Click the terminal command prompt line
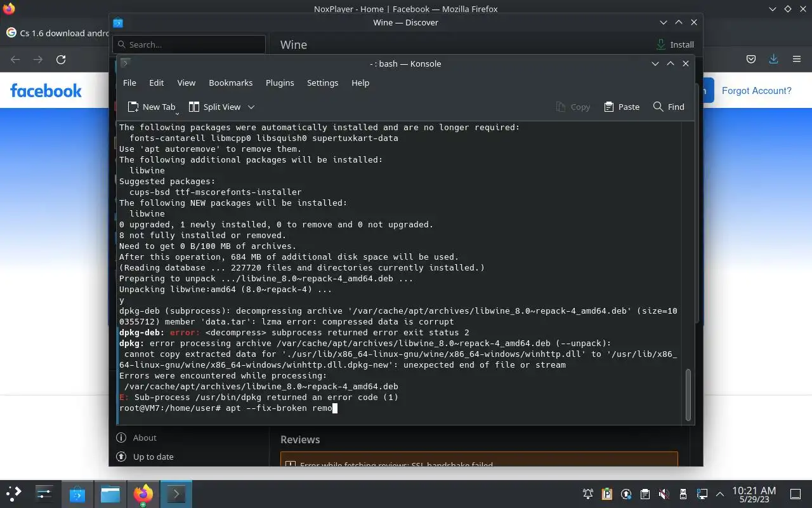The image size is (812, 508). [x=228, y=408]
